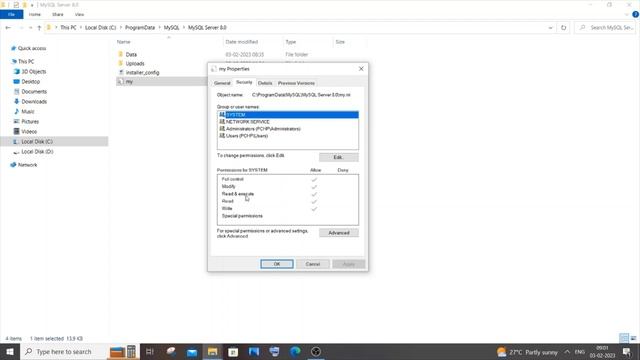Close the my Properties dialog
Image resolution: width=640 pixels, height=360 pixels.
pyautogui.click(x=361, y=69)
